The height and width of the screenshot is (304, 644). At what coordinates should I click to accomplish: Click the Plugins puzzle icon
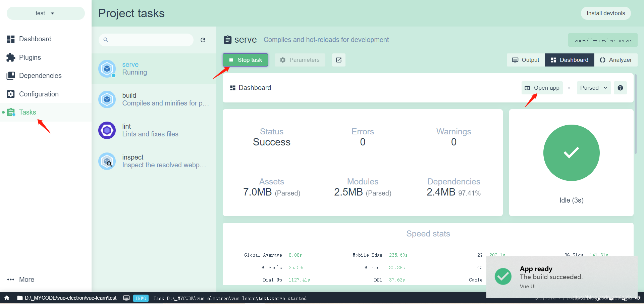coord(11,57)
